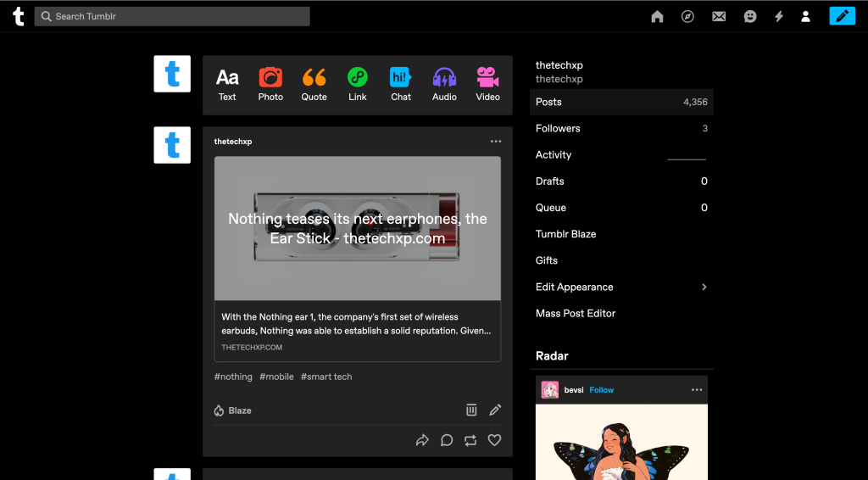Create a new Photo post
The image size is (868, 480).
tap(270, 85)
